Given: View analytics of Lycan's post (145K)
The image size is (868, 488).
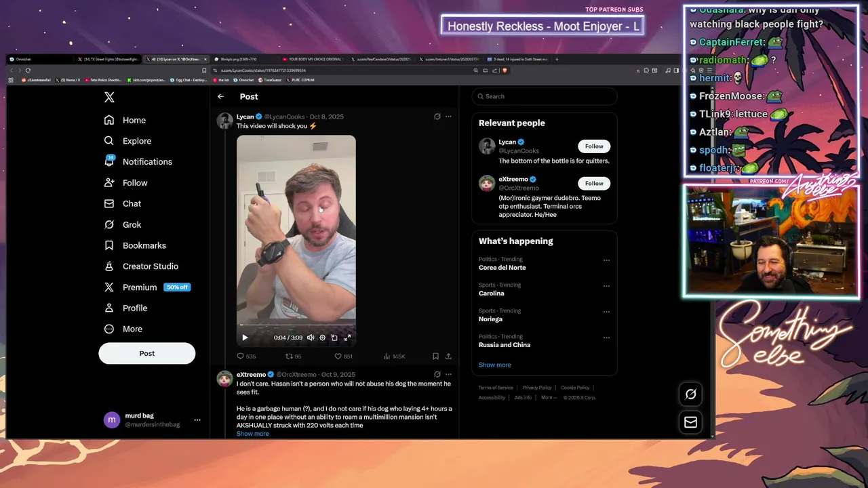Looking at the screenshot, I should coord(394,357).
